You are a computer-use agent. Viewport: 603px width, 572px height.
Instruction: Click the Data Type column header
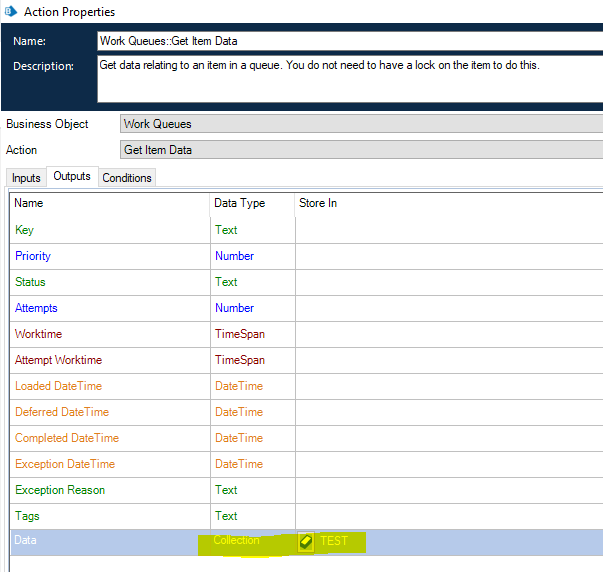click(253, 203)
